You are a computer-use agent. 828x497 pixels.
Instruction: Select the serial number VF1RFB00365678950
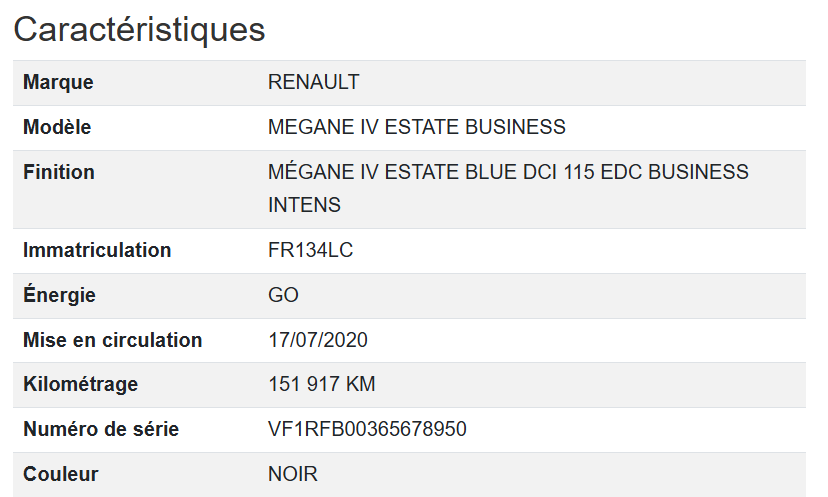tap(367, 429)
